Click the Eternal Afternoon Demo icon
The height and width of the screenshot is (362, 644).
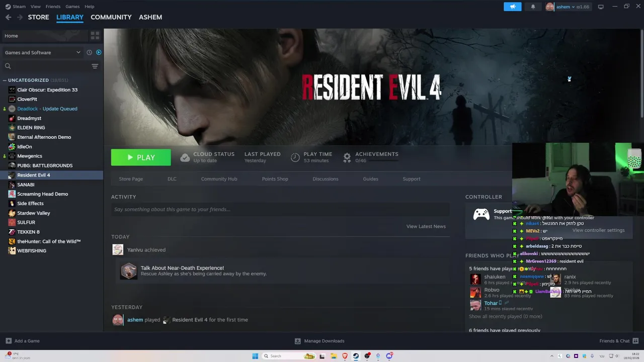pos(12,137)
